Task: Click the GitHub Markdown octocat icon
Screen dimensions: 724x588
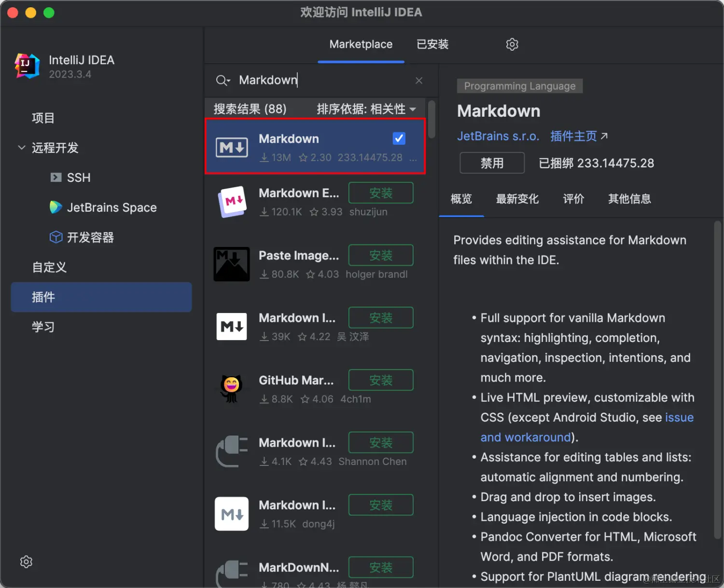Action: pyautogui.click(x=231, y=389)
